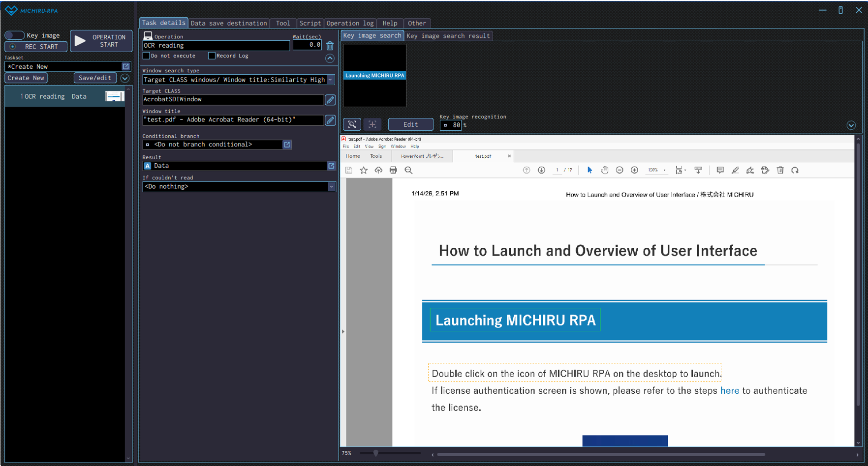Click the pencil icon beside Window title

tap(330, 120)
